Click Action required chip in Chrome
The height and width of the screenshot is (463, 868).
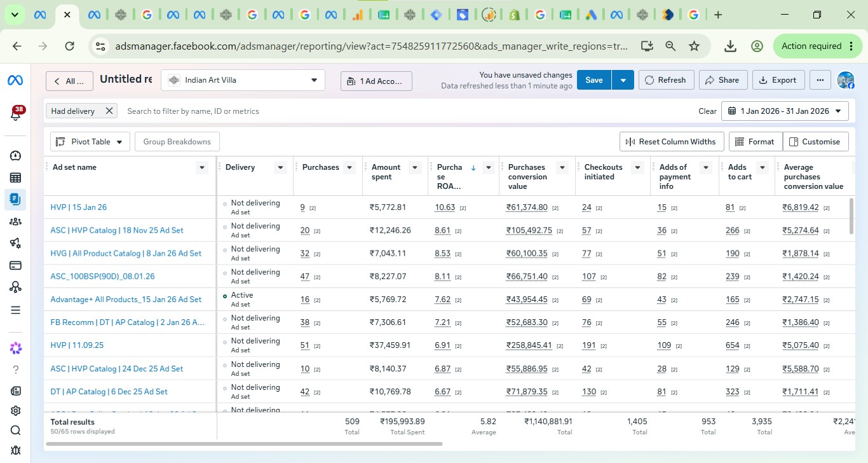(817, 46)
